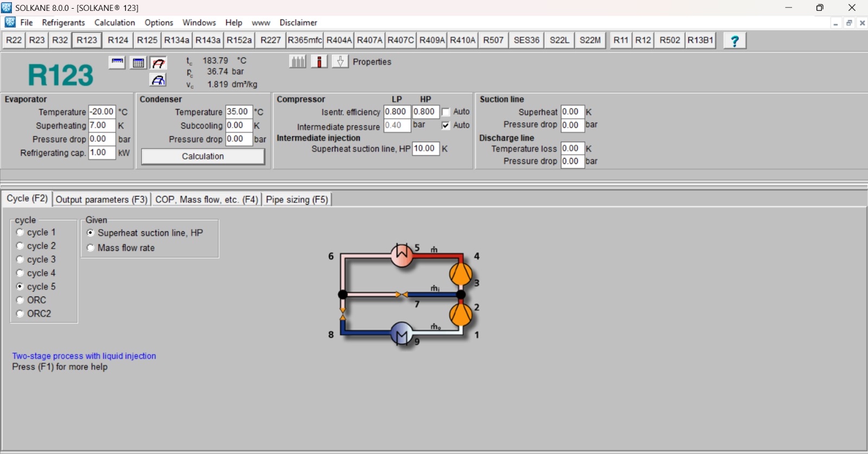Screen dimensions: 868x454
Task: Choose Mass flow rate as given
Action: pyautogui.click(x=91, y=248)
